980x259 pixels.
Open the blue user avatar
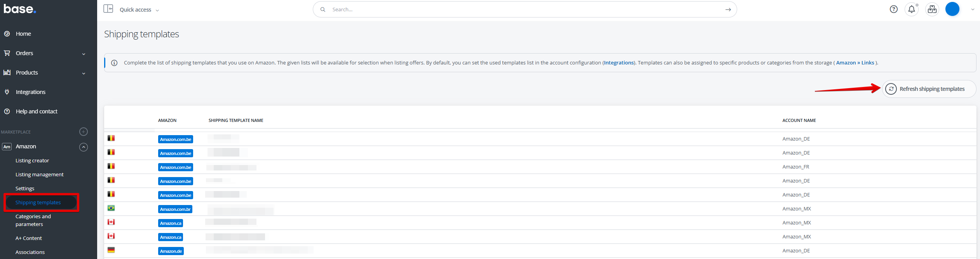tap(952, 9)
